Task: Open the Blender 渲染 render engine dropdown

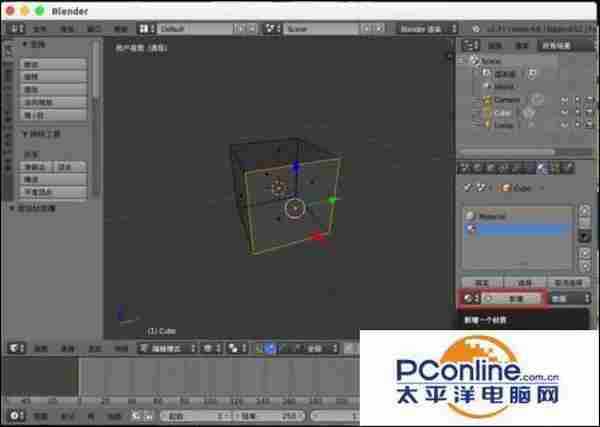Action: pyautogui.click(x=427, y=29)
